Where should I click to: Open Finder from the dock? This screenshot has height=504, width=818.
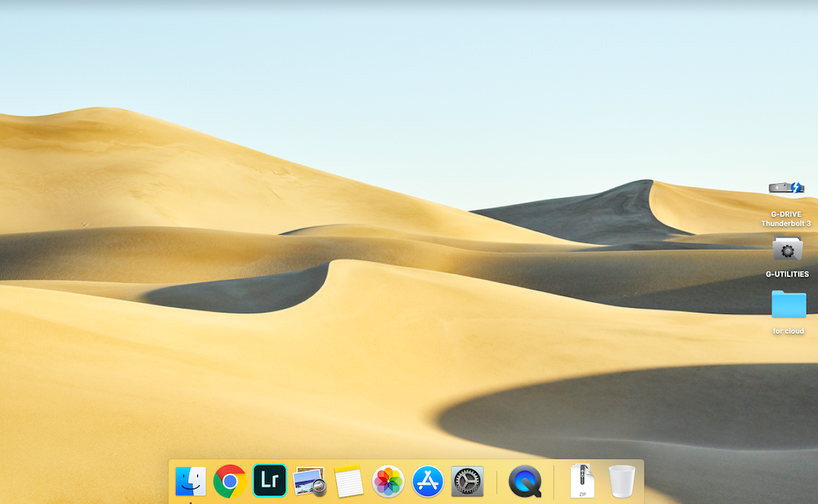click(x=191, y=481)
